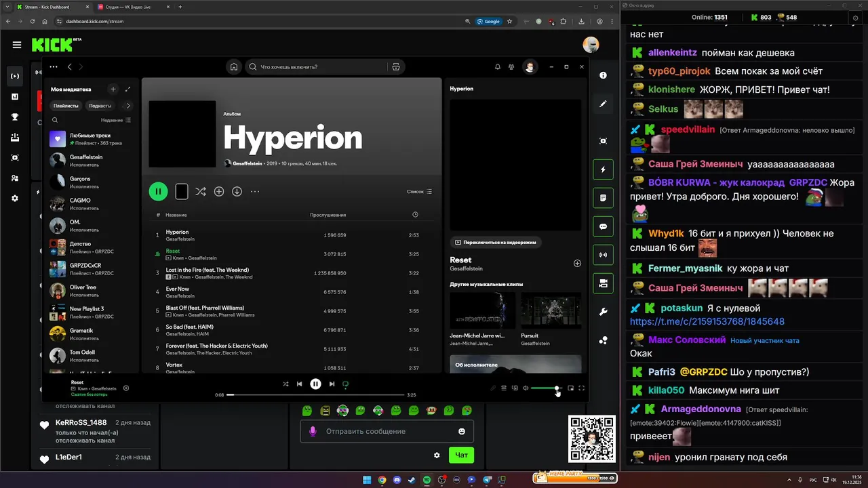Open Kick hamburger menu
Screen dimensions: 868x488
(x=17, y=45)
